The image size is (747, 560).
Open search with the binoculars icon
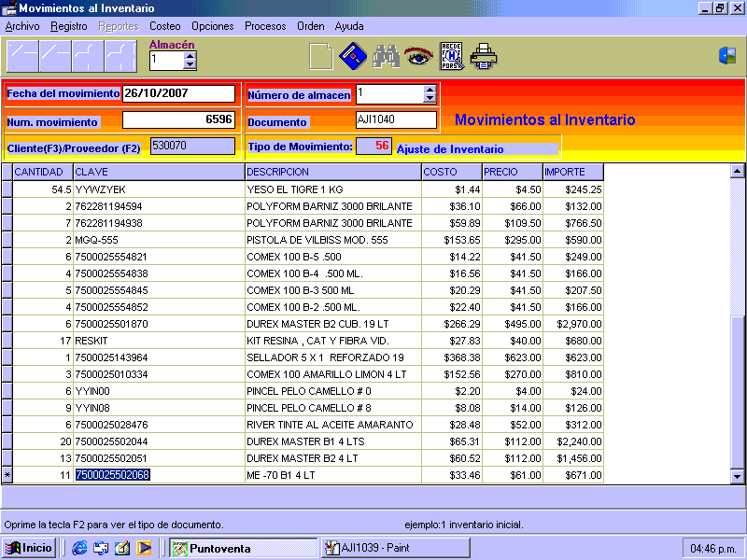[x=386, y=57]
